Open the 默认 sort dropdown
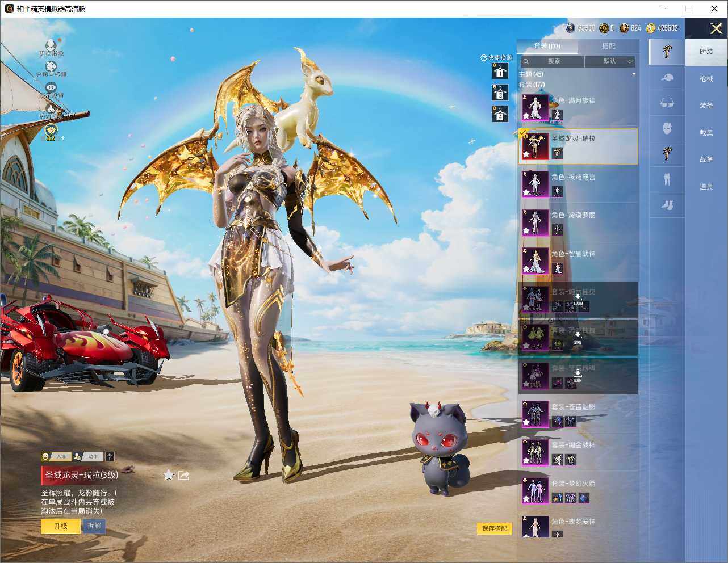This screenshot has height=563, width=728. 610,61
